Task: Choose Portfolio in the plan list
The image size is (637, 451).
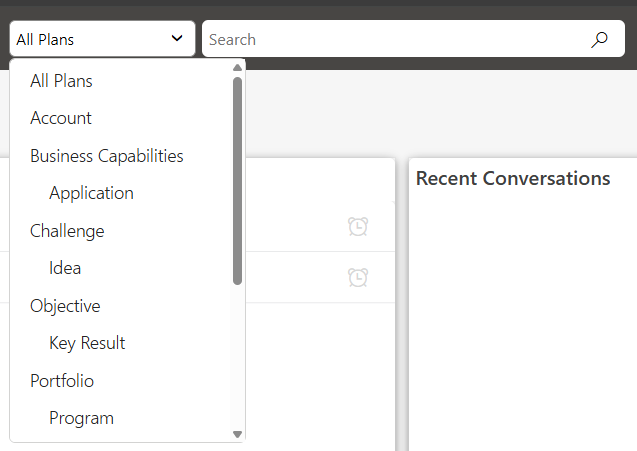Action: coord(62,381)
